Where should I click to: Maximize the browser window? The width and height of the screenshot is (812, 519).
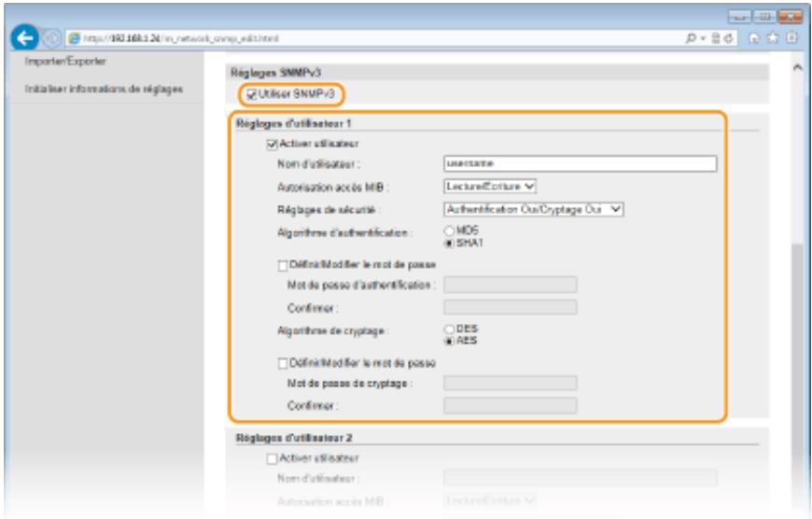tap(763, 17)
